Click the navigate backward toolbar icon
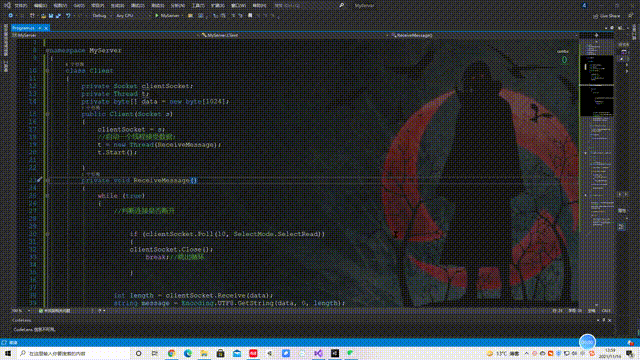This screenshot has width=640, height=360. point(11,16)
